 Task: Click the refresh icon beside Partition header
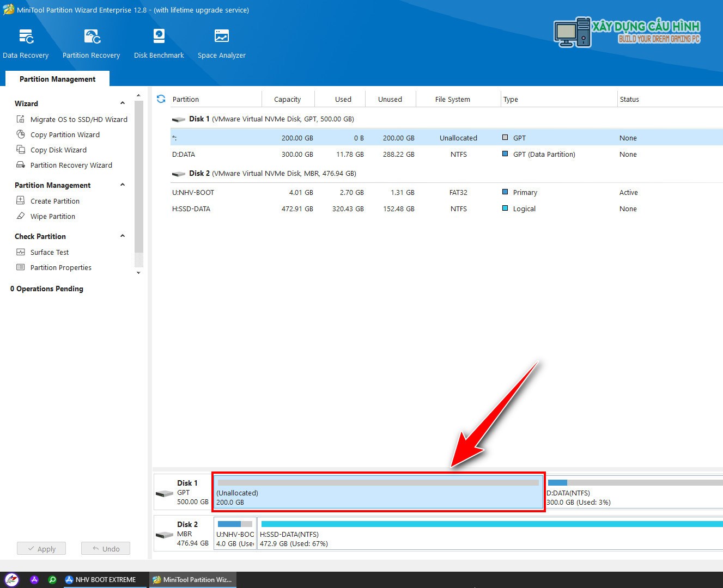click(x=161, y=99)
